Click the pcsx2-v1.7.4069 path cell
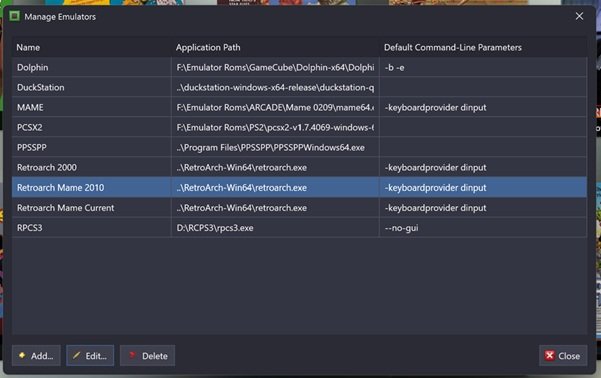The width and height of the screenshot is (601, 378). pyautogui.click(x=275, y=127)
